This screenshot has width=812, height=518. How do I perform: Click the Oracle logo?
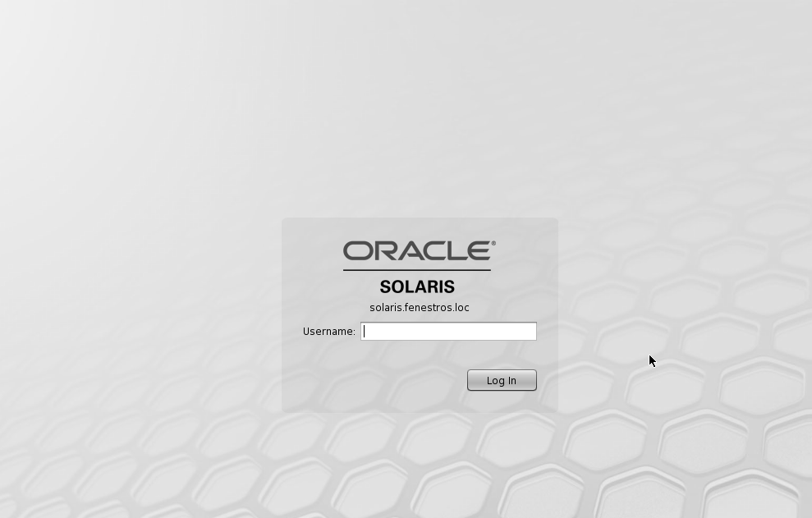coord(418,251)
